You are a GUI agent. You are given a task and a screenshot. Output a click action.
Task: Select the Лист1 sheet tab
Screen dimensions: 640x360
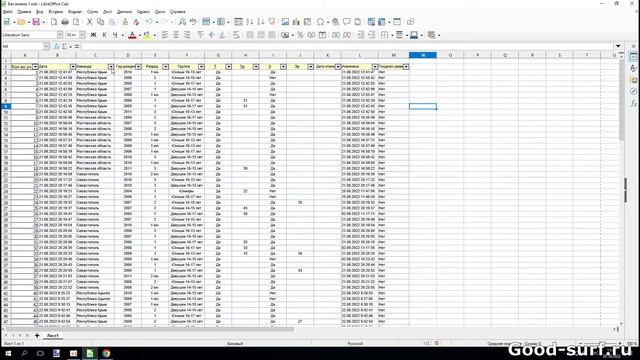[52, 336]
